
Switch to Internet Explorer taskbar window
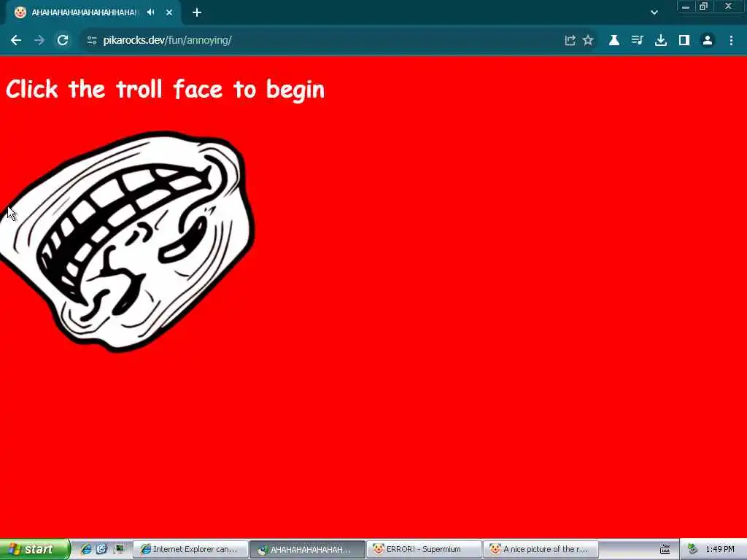190,549
